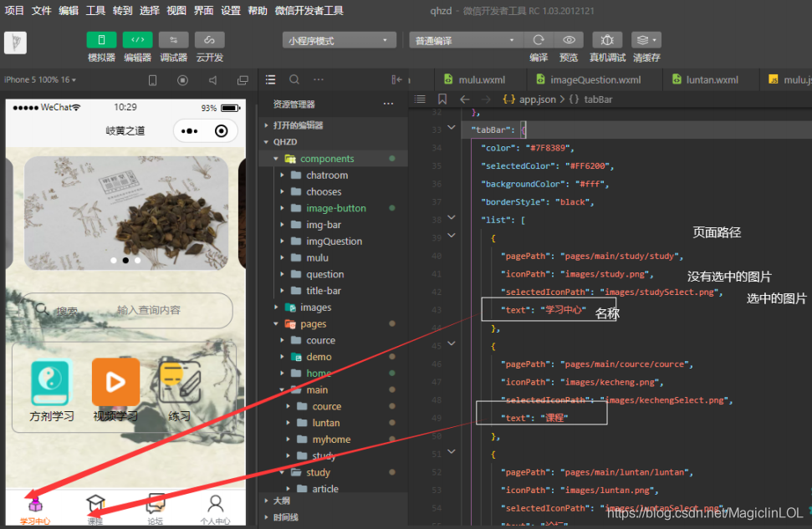Select the luntan folder under main
This screenshot has width=812, height=529.
tap(325, 423)
